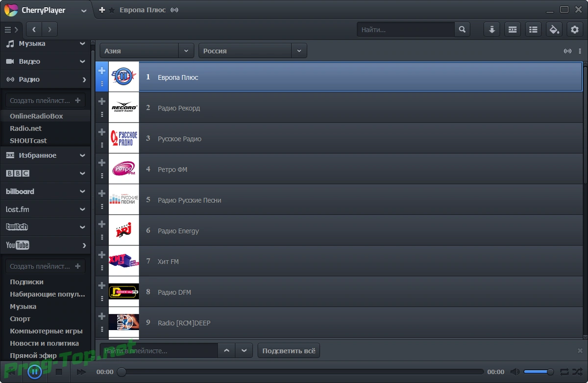Click the Радио Рекорд logo thumbnail
The height and width of the screenshot is (383, 588).
[x=123, y=108]
